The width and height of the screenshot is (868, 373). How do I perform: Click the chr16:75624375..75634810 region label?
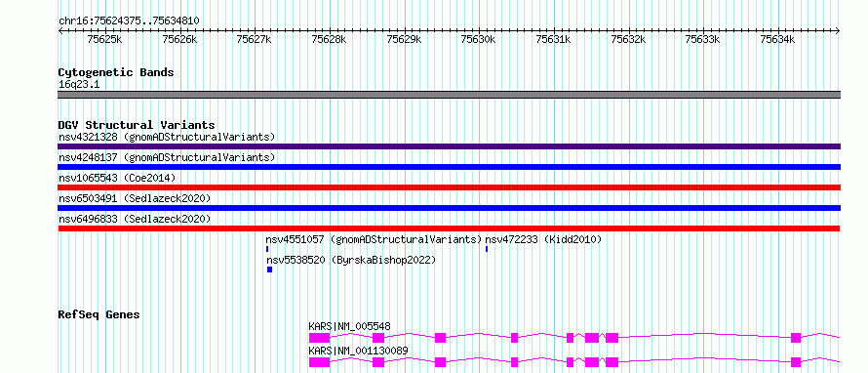pyautogui.click(x=129, y=21)
